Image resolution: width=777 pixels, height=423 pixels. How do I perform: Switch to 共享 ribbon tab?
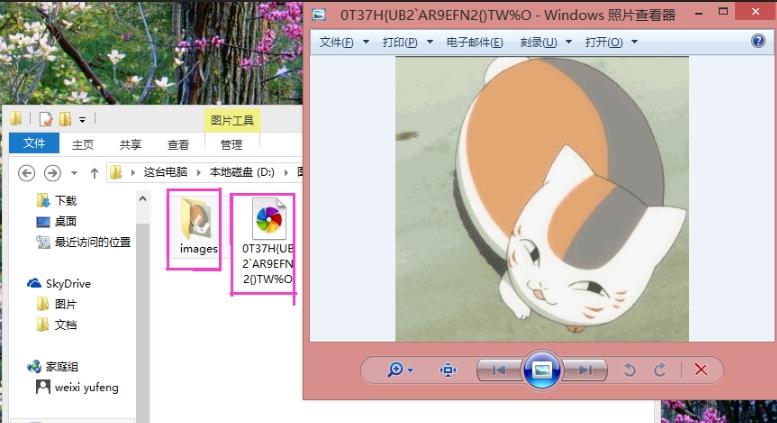point(130,145)
